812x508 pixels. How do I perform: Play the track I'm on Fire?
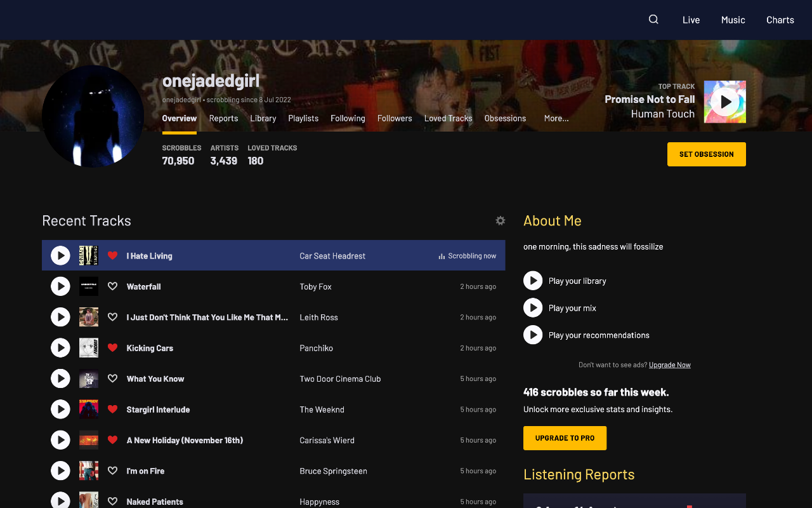click(60, 471)
